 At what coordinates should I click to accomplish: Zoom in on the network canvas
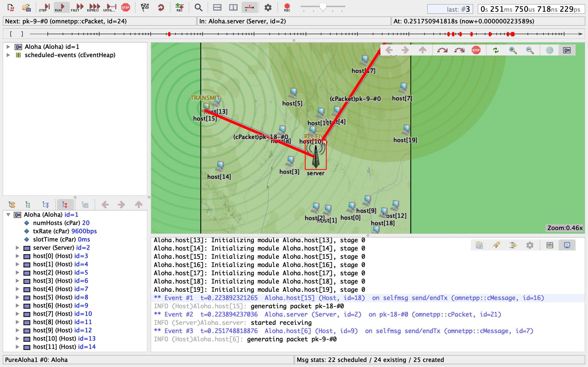pos(513,50)
